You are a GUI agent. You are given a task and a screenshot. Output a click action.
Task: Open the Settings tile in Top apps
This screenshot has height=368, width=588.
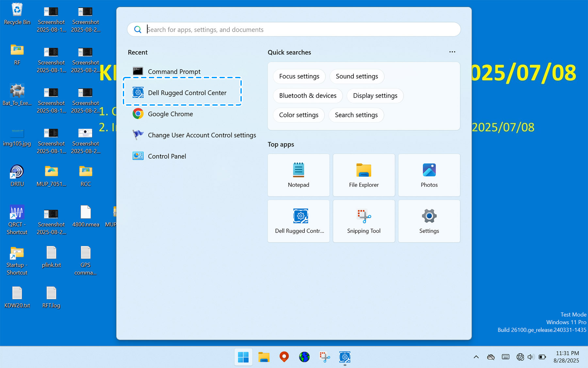pos(429,221)
